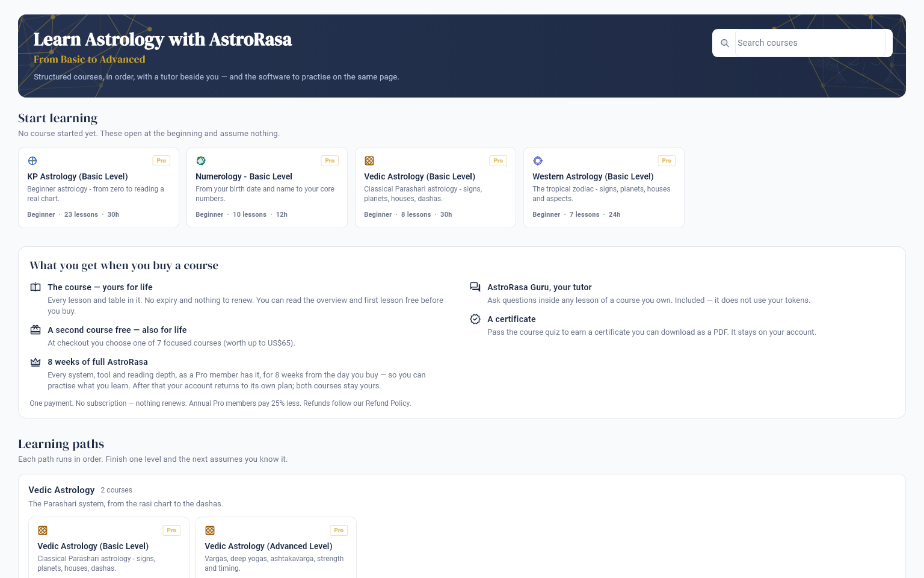The width and height of the screenshot is (924, 578).
Task: Click the '2 courses' count label
Action: coord(116,490)
